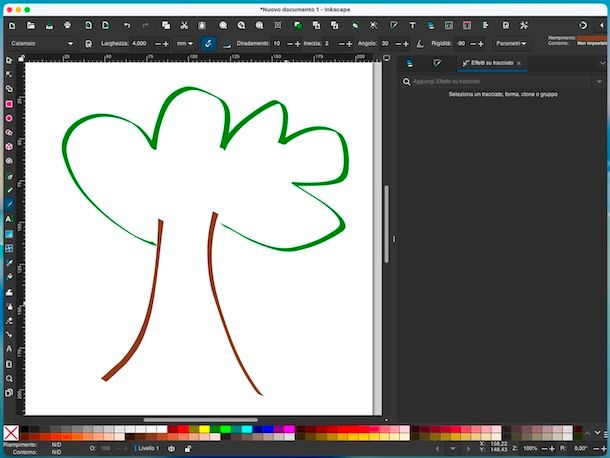Click the no-color X swatch in the palette
The height and width of the screenshot is (458, 610).
click(11, 432)
